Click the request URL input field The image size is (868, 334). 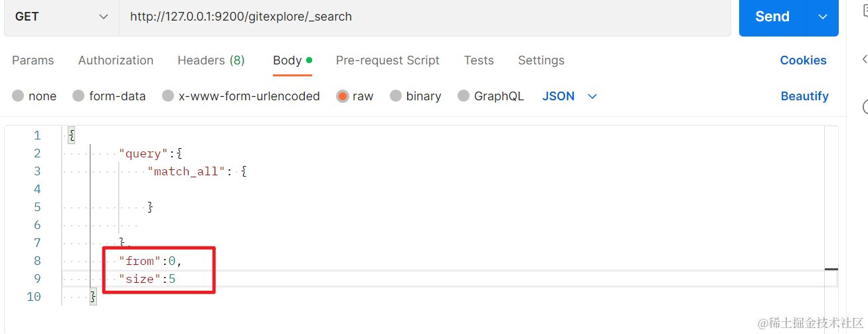click(x=425, y=17)
